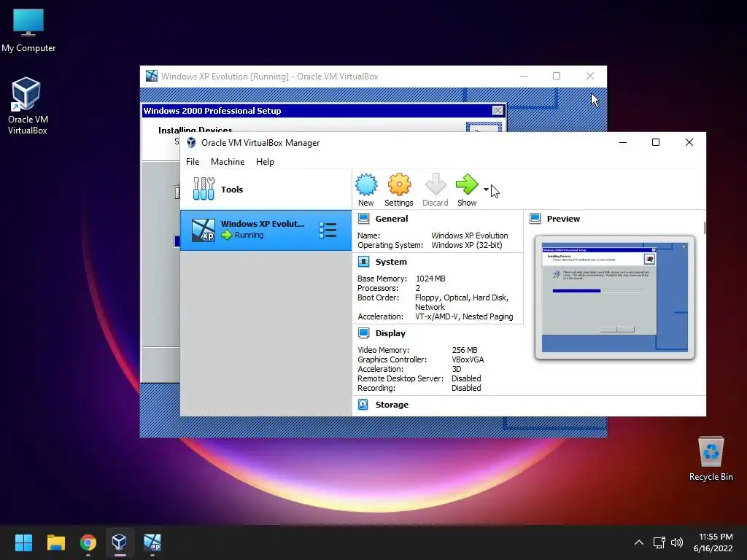
Task: Open the File menu
Action: point(193,162)
